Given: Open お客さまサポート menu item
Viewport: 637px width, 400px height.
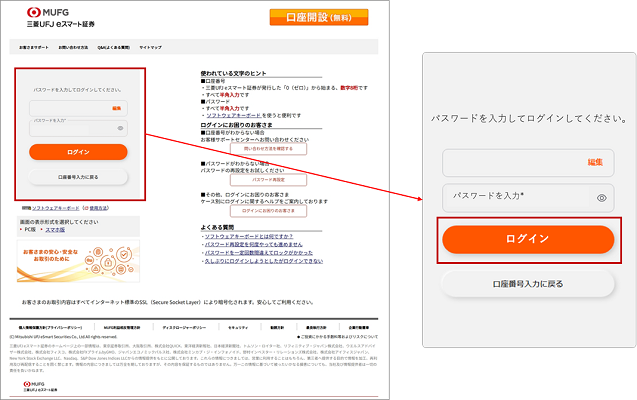Looking at the screenshot, I should pyautogui.click(x=33, y=47).
